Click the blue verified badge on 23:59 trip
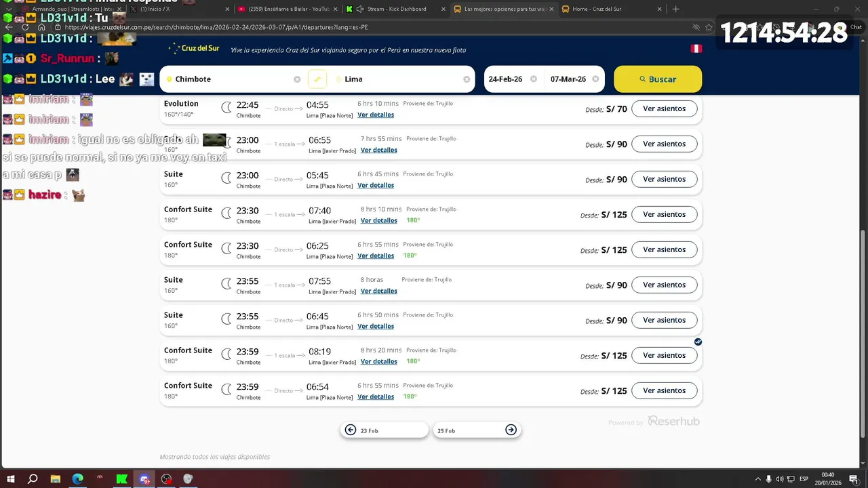Screen dimensions: 868x488 click(x=698, y=342)
